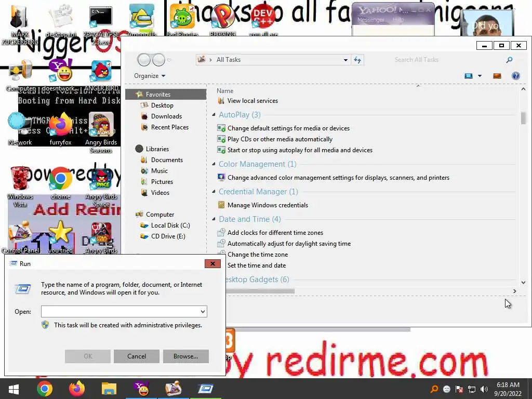The height and width of the screenshot is (399, 532).
Task: Expand the Open combo box in Run
Action: [x=203, y=312]
